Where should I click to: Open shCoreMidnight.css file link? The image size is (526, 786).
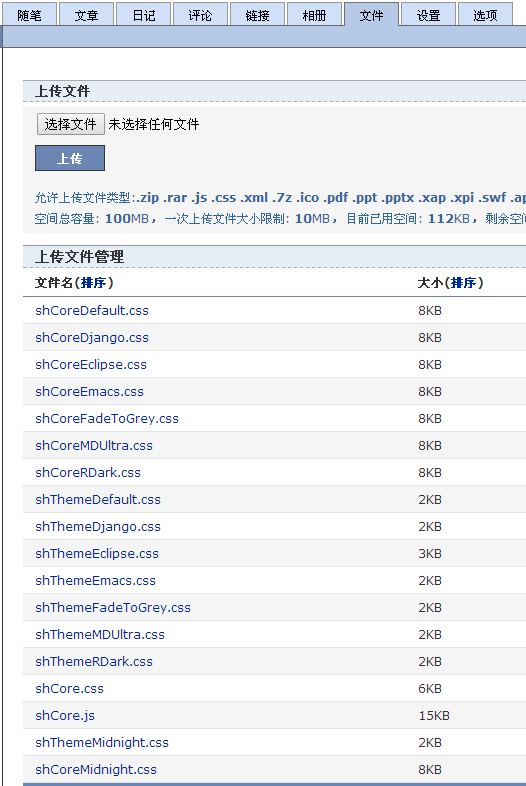click(96, 769)
